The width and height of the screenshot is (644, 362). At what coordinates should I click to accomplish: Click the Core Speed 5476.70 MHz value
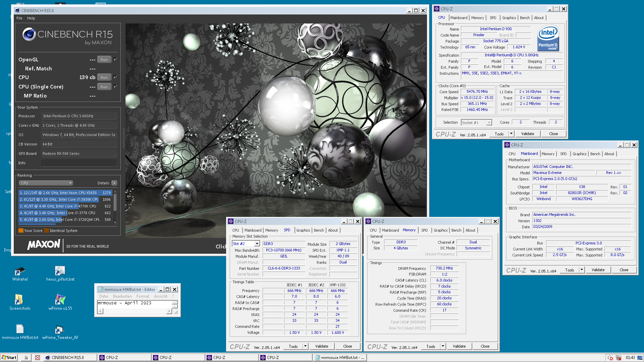coord(477,92)
